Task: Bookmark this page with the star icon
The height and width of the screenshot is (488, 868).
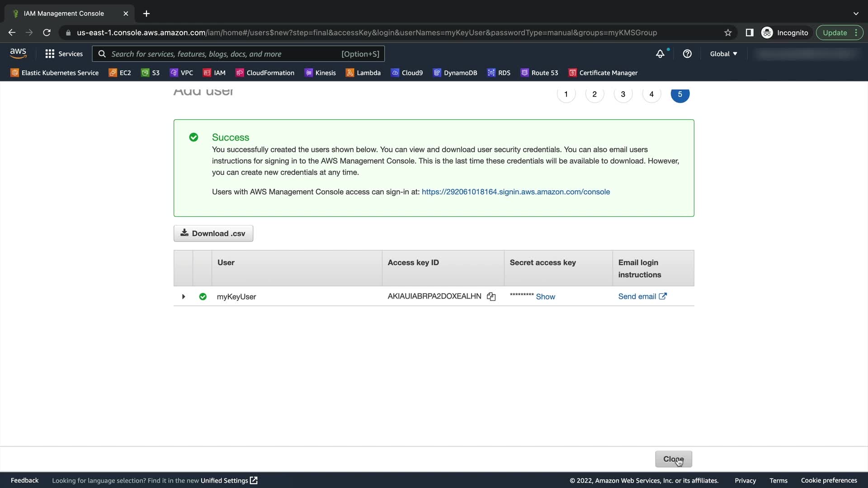Action: pyautogui.click(x=728, y=33)
